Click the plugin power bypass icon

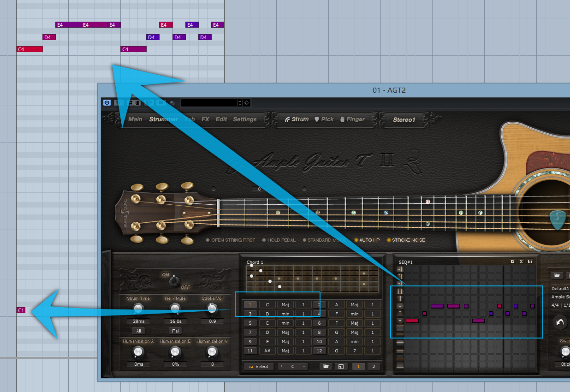click(x=107, y=102)
